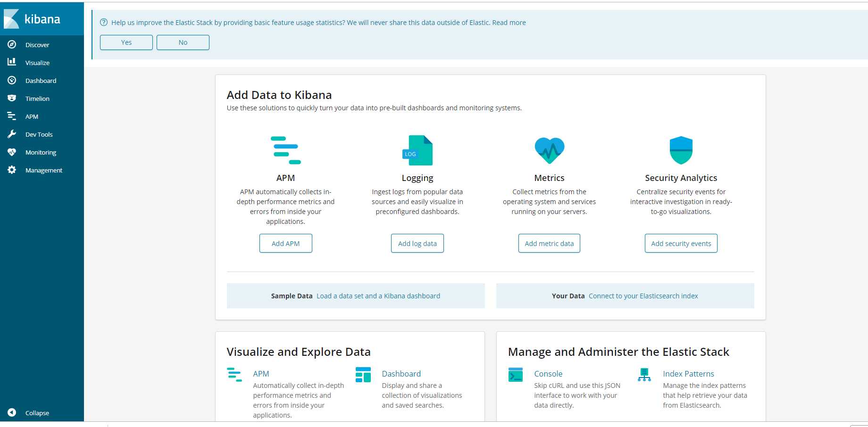The width and height of the screenshot is (868, 427).
Task: Click the Dashboard gauge icon in sidebar
Action: tap(12, 80)
